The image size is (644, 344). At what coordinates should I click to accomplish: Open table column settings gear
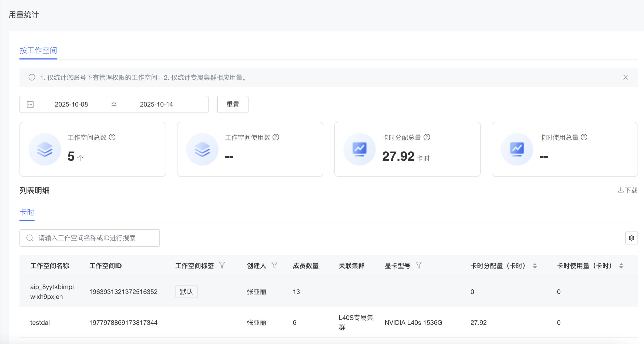click(x=631, y=238)
